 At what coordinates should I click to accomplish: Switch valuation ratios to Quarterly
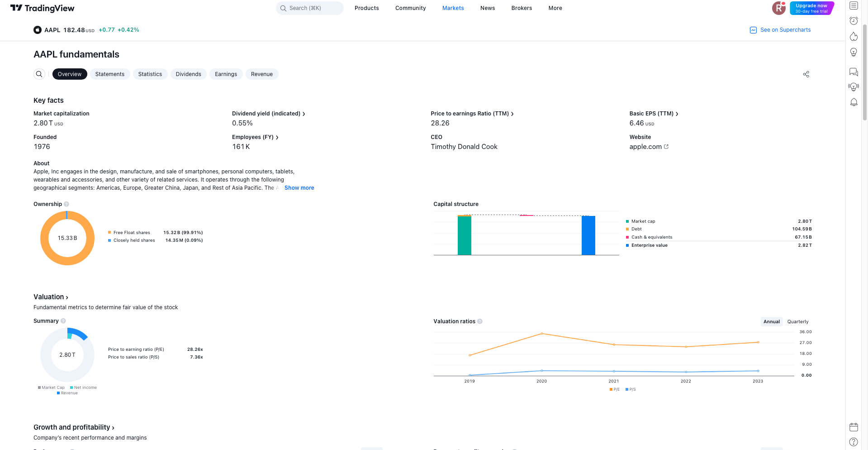click(798, 322)
